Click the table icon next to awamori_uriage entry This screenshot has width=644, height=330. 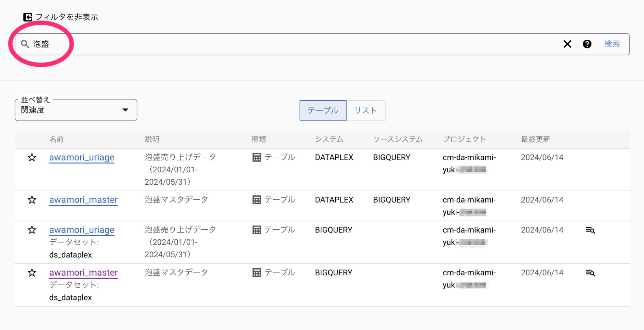pyautogui.click(x=257, y=157)
